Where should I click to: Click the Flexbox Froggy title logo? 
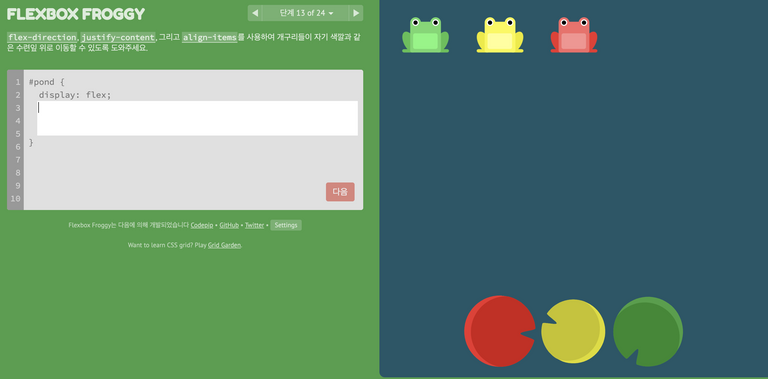coord(76,14)
